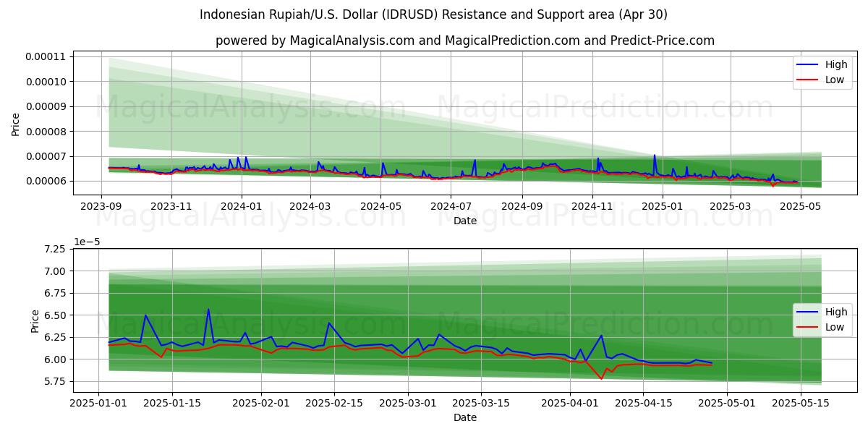Click the 'Price' label of top chart

click(16, 124)
